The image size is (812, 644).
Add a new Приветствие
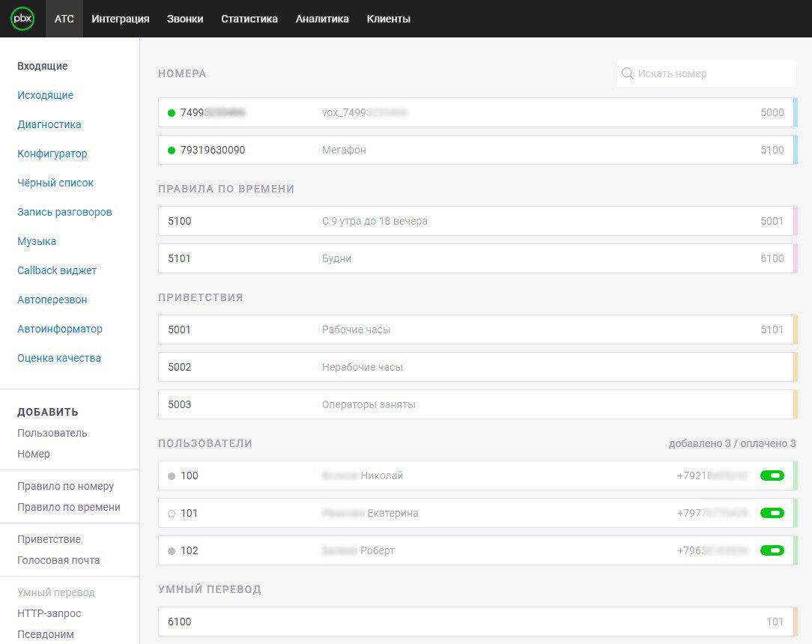[49, 539]
